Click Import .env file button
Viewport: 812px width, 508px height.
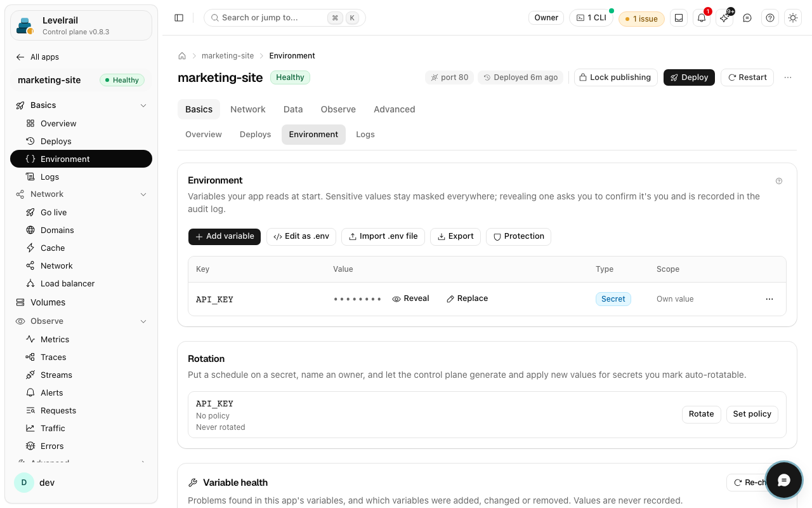pyautogui.click(x=383, y=236)
